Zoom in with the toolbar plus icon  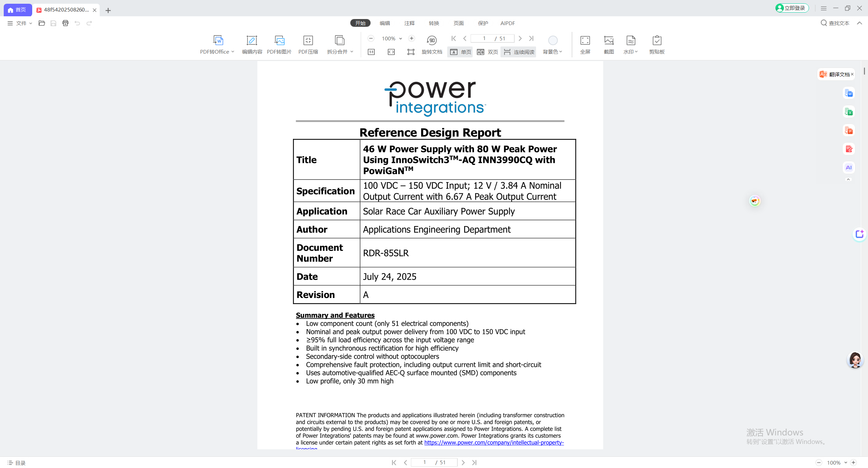click(x=411, y=38)
